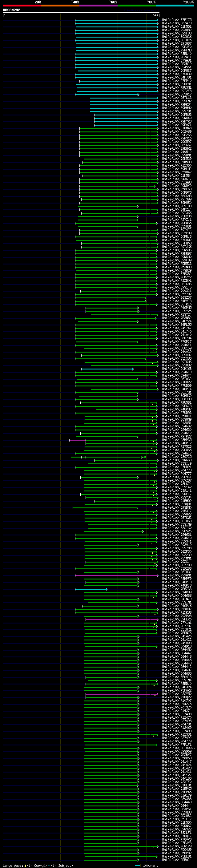Screen dimensions: 197x868
Task: Select the UniRef100_C6TLL3 label
Action: [x=176, y=98]
